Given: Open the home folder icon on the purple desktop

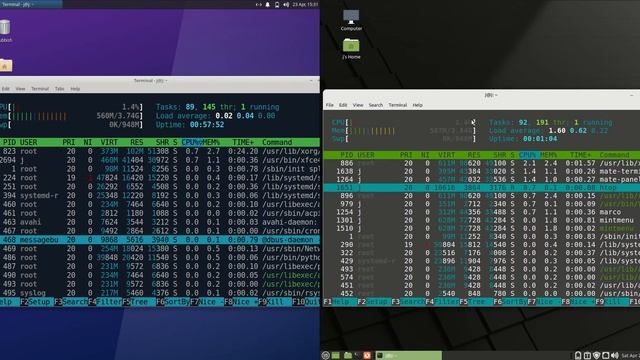Looking at the screenshot, I should (6, 65).
